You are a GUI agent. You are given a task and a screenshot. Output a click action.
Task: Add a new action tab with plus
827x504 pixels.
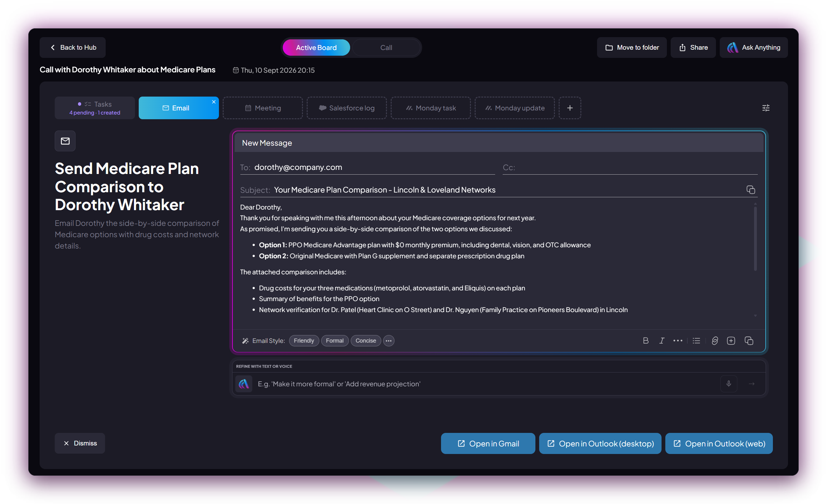[570, 108]
